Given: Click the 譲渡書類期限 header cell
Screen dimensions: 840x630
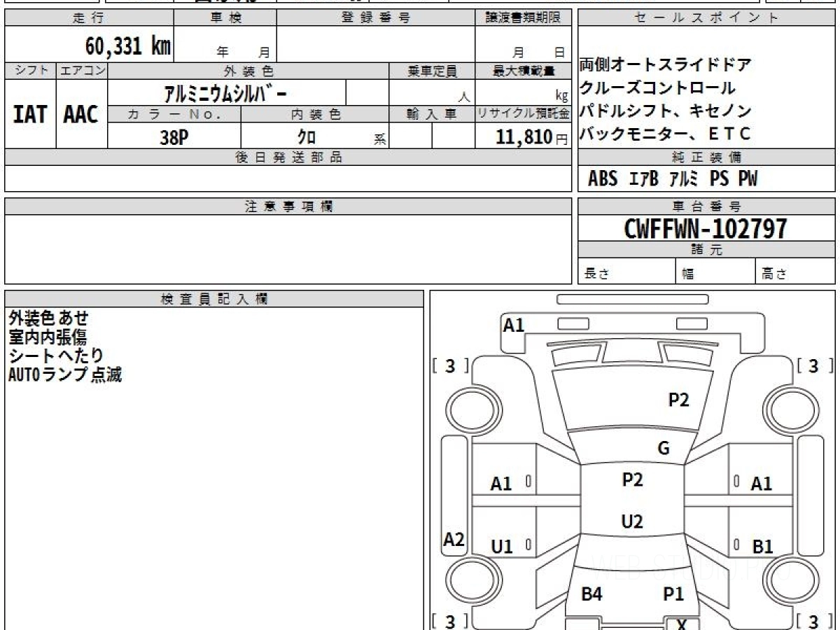Looking at the screenshot, I should point(524,18).
